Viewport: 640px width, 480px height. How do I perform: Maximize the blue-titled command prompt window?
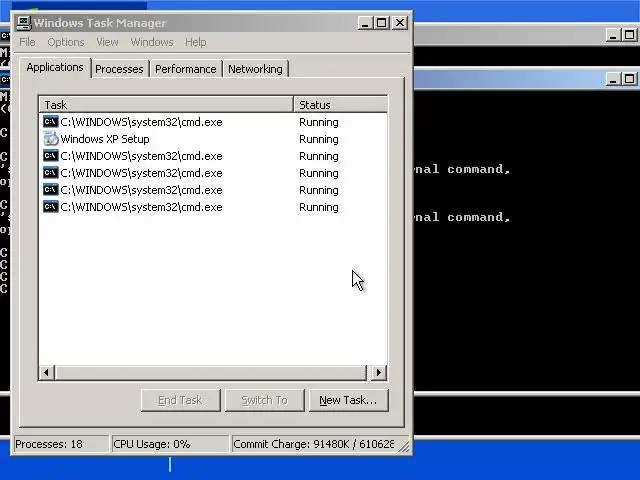[x=630, y=79]
